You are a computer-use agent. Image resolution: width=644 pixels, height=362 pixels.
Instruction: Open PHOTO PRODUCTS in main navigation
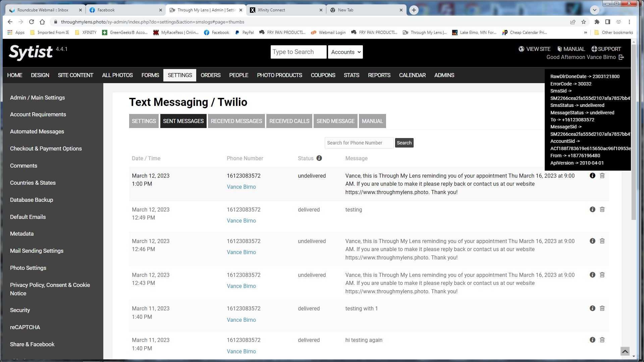pos(279,75)
